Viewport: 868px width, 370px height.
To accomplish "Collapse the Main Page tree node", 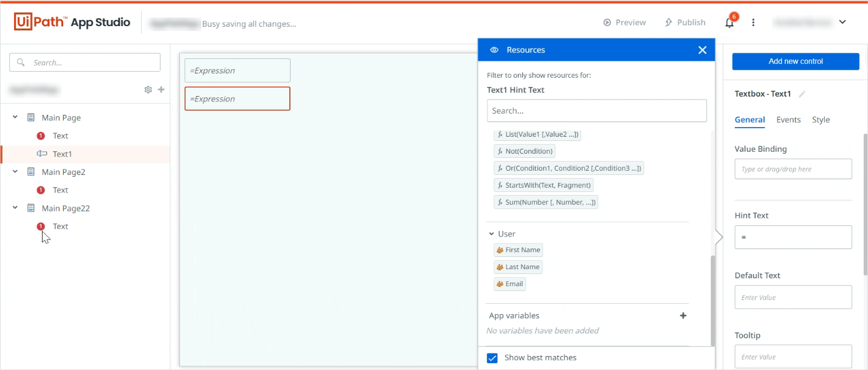I will [15, 118].
